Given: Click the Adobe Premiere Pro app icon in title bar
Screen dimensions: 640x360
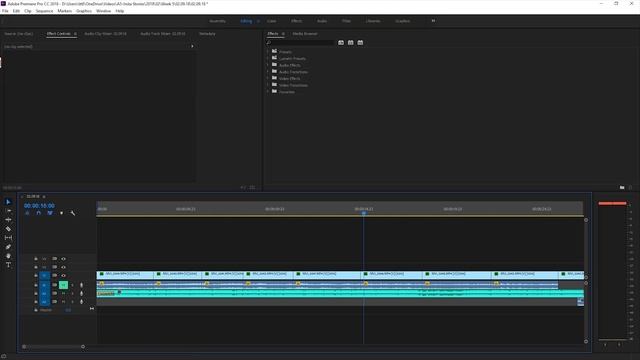Looking at the screenshot, I should tap(4, 3).
